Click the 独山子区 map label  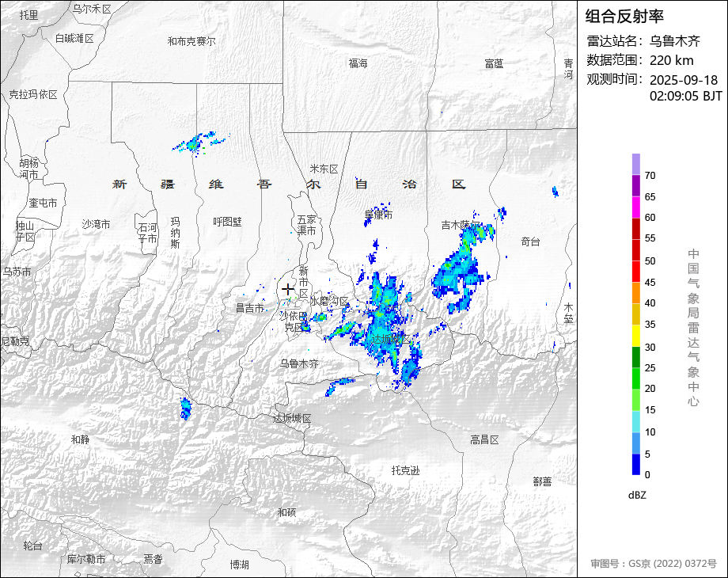pyautogui.click(x=25, y=231)
